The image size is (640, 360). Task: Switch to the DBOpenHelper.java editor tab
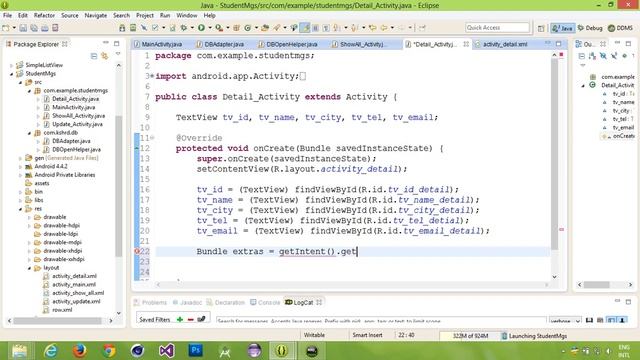[x=288, y=44]
